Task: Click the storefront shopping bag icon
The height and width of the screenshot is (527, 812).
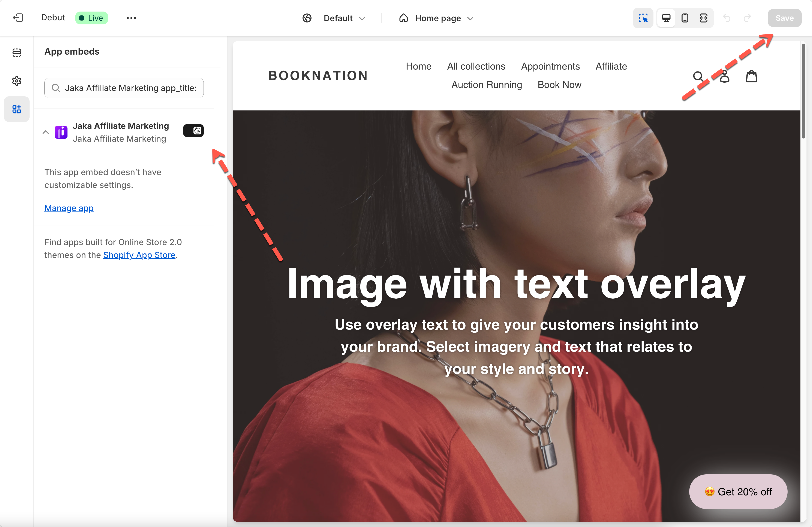Action: point(751,76)
